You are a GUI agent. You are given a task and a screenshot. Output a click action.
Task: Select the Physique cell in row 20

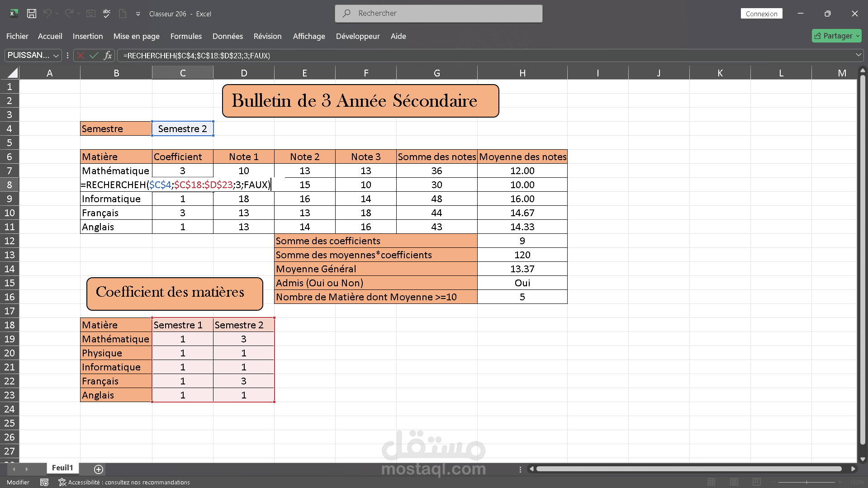(116, 353)
